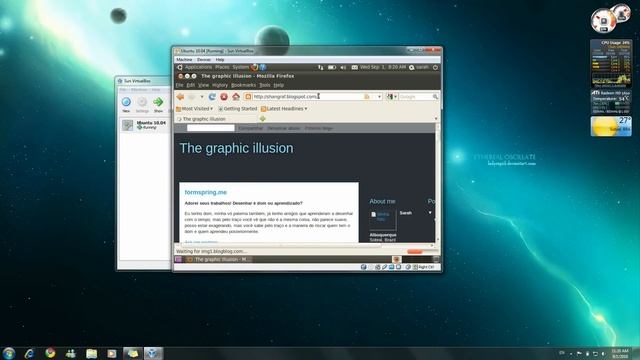Open volume control in Ubuntu panel

coord(343,67)
